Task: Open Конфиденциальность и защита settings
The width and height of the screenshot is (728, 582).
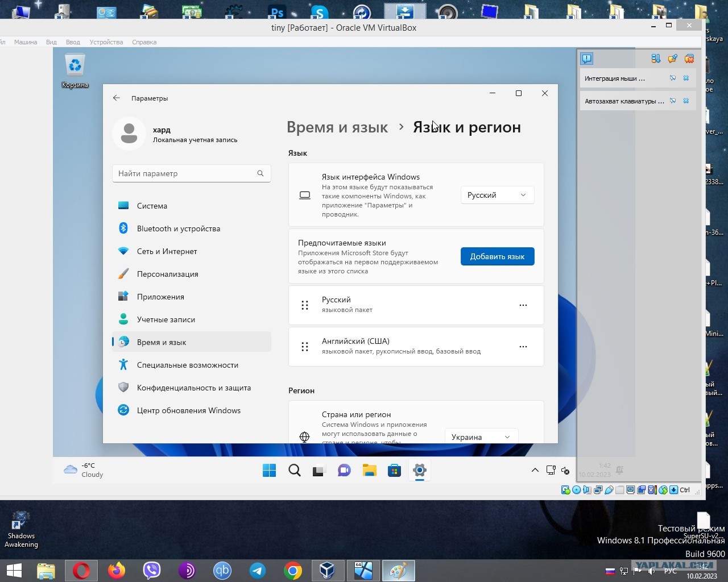Action: point(192,388)
